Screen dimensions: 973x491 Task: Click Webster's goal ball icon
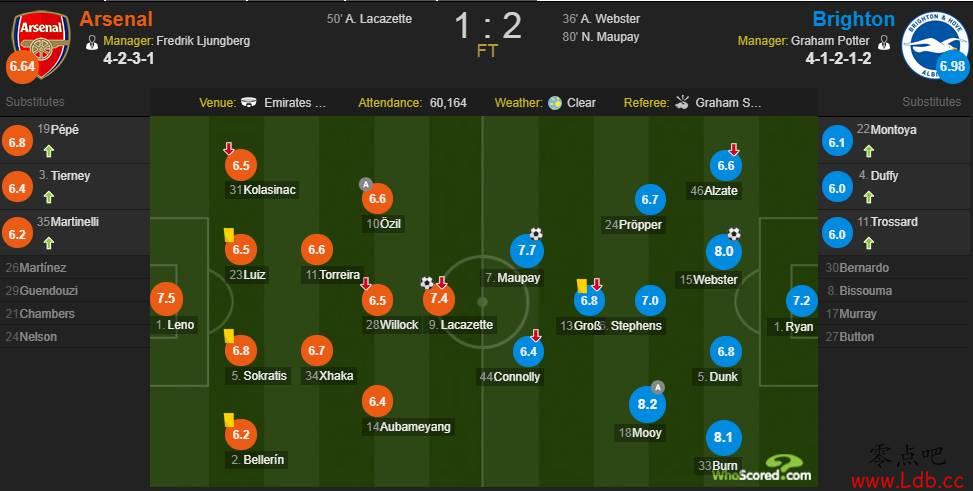coord(733,234)
